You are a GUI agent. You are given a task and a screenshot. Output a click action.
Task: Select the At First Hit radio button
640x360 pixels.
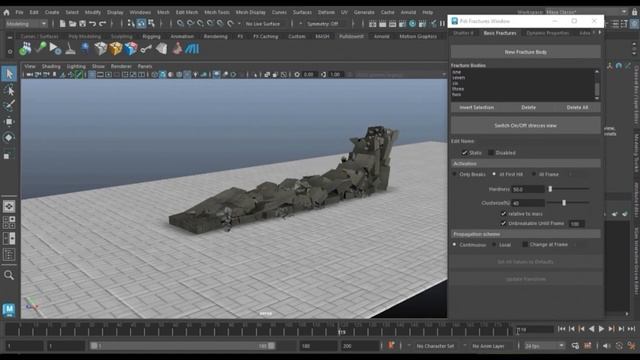pyautogui.click(x=494, y=174)
